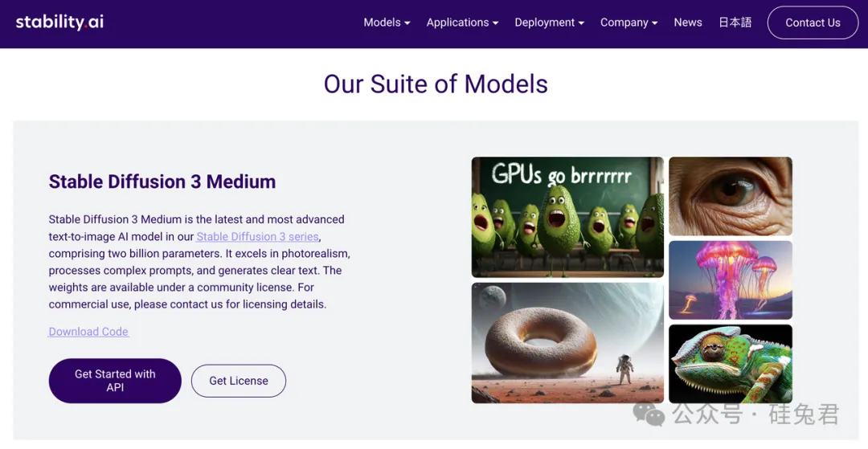868x449 pixels.
Task: Open the Company dropdown menu
Action: pyautogui.click(x=628, y=22)
